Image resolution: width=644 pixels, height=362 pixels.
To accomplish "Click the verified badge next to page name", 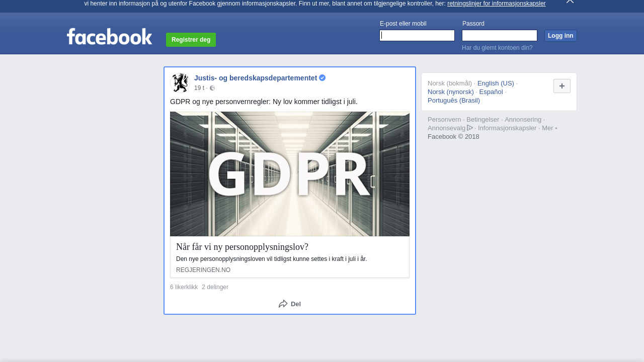I will click(x=323, y=78).
